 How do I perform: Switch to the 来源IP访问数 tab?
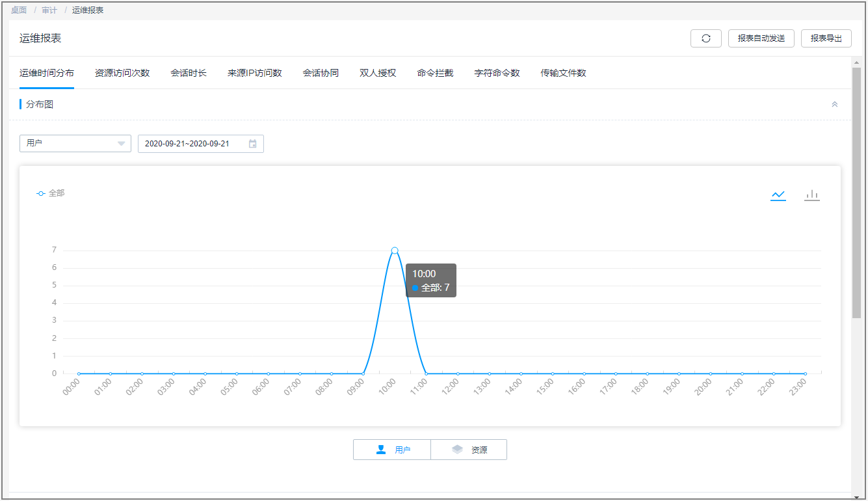pos(255,73)
